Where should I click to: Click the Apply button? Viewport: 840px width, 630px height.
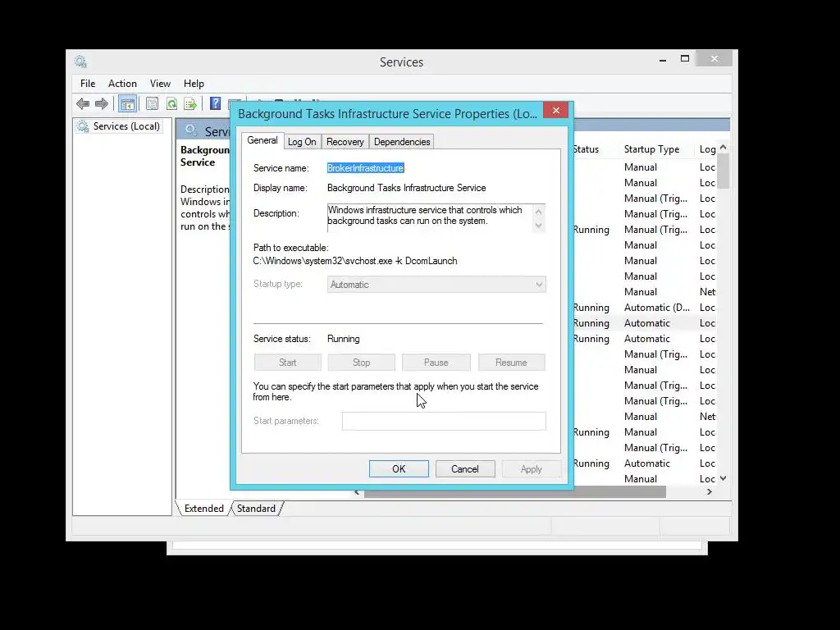pos(532,468)
